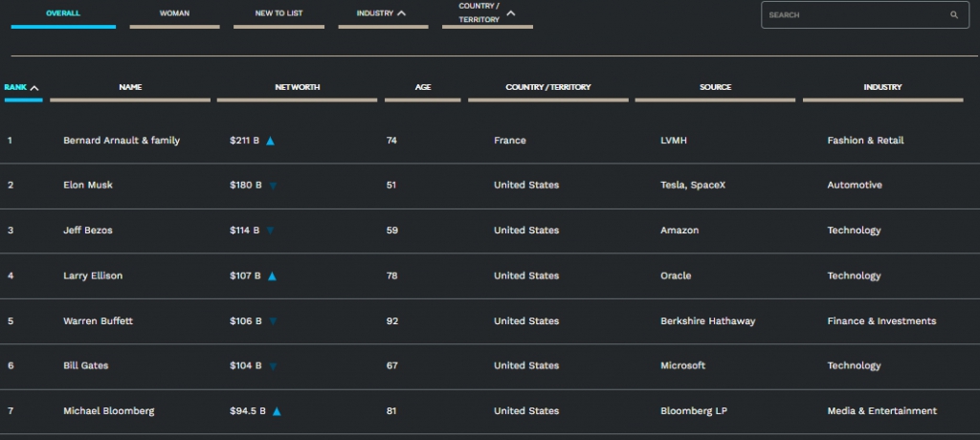Click United States in Warren Buffett row

pos(526,320)
